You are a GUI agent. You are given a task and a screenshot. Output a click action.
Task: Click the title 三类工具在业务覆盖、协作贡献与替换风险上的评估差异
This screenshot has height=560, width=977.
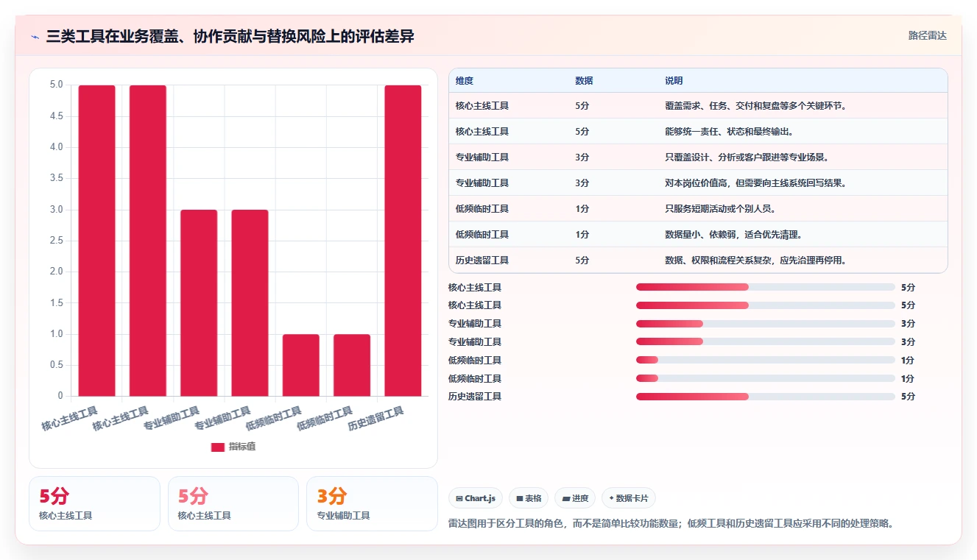[x=230, y=36]
